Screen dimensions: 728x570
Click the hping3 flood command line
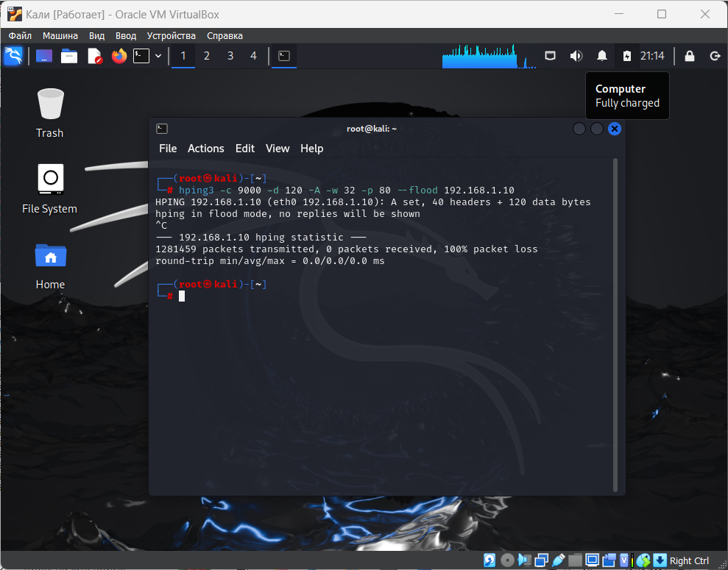click(x=347, y=190)
